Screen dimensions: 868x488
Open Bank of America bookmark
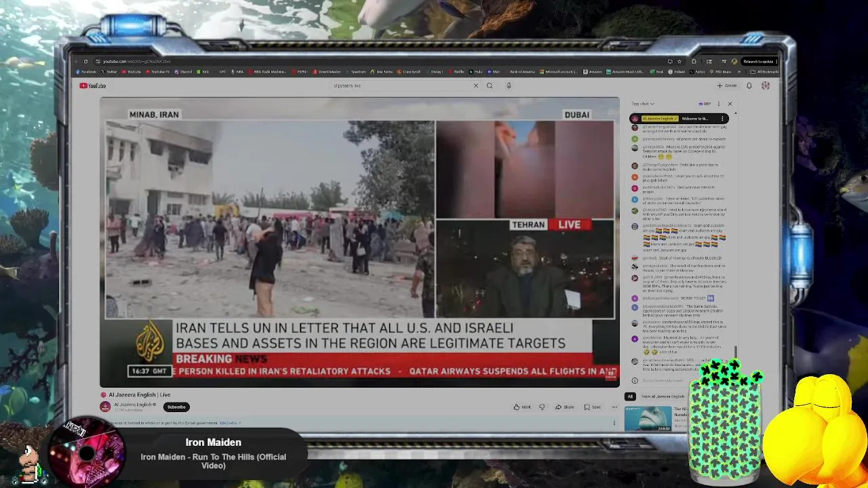[519, 72]
